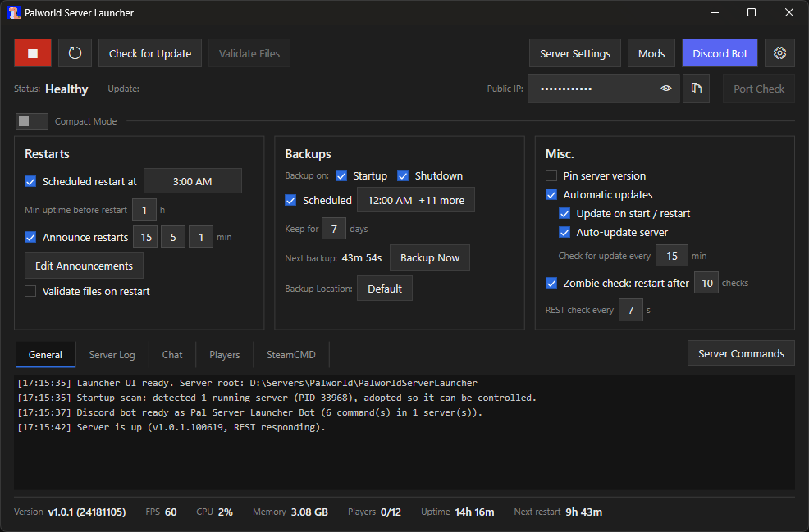Uncheck Scheduled backup checkbox
Image resolution: width=809 pixels, height=532 pixels.
tap(290, 201)
